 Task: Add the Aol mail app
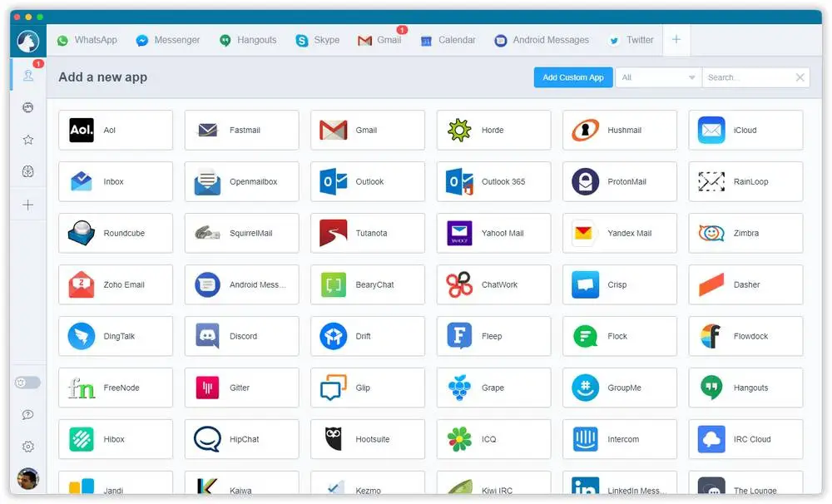116,130
